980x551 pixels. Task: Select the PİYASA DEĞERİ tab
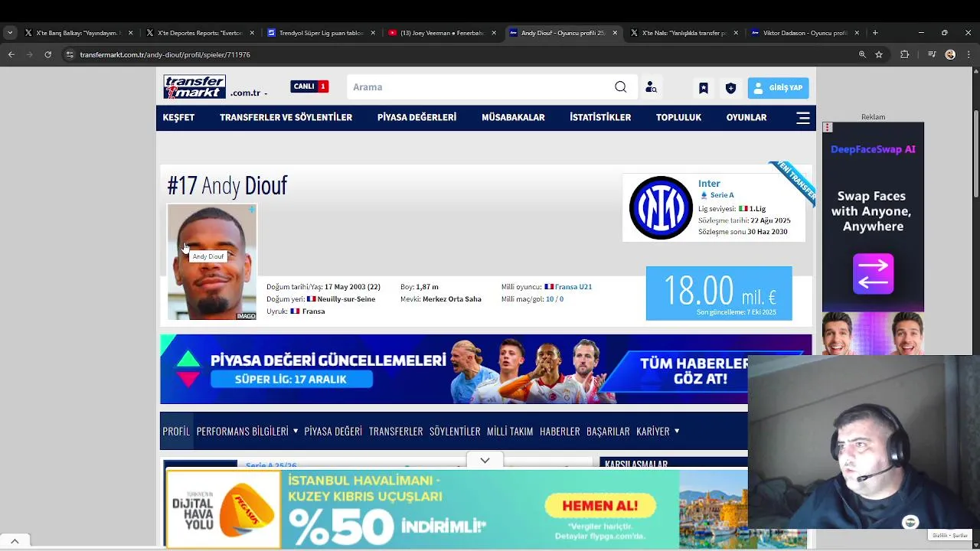click(x=333, y=431)
